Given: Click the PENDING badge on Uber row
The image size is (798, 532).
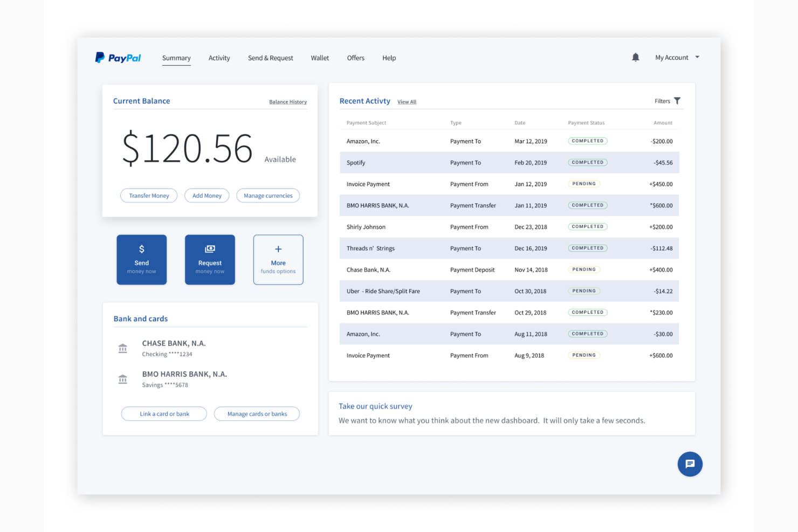Looking at the screenshot, I should pos(584,291).
